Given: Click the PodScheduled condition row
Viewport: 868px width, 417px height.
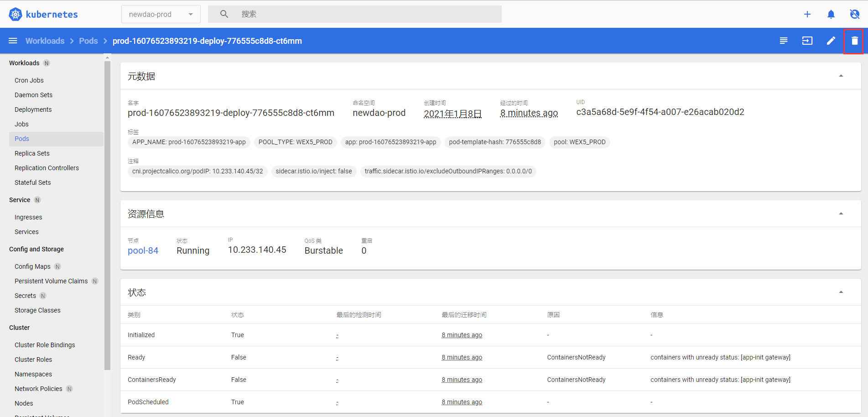Looking at the screenshot, I should [x=491, y=402].
